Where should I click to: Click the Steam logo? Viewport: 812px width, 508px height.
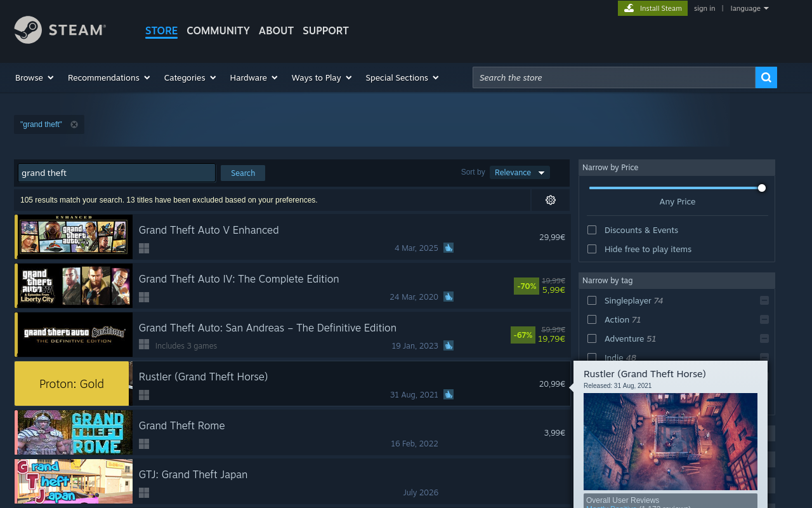(60, 30)
